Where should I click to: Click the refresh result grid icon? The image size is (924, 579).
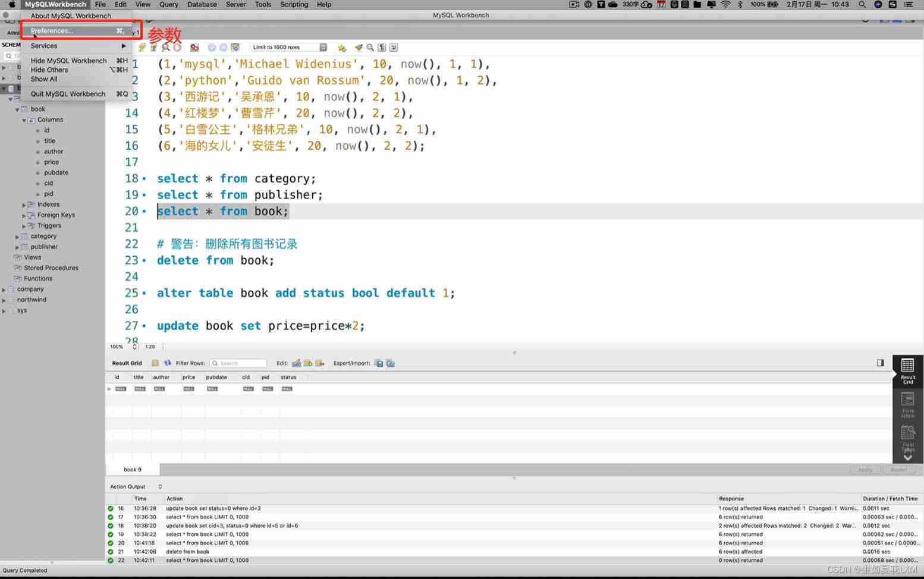tap(168, 363)
